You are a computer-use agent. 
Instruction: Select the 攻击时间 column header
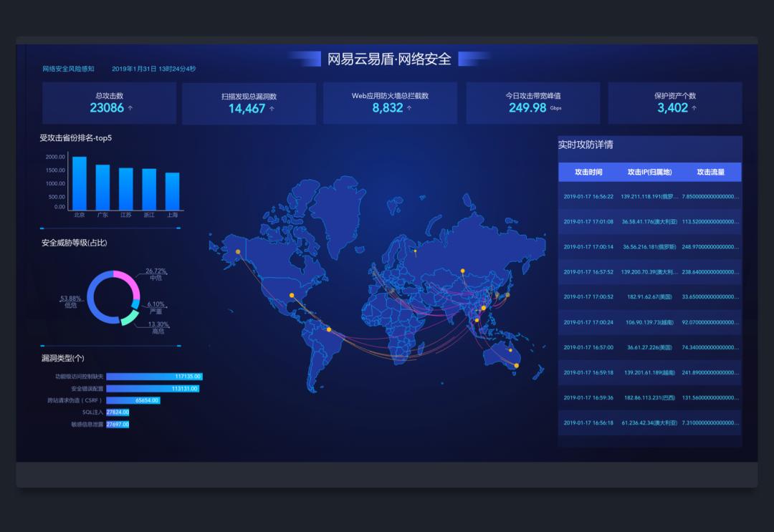click(x=588, y=172)
